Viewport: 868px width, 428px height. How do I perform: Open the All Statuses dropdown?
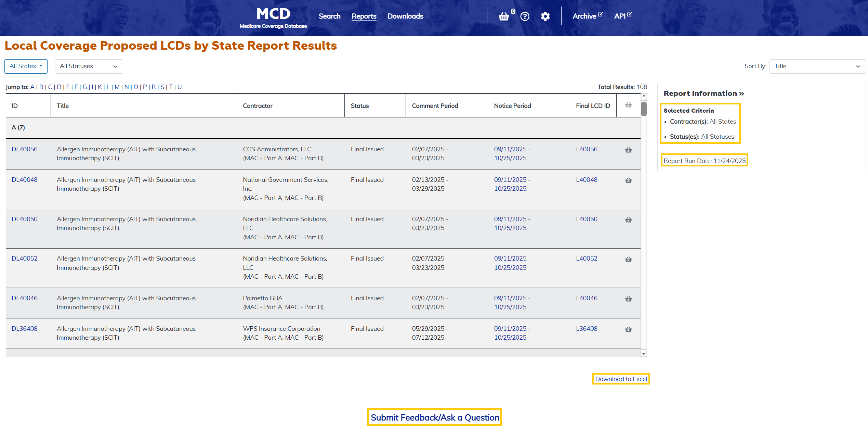(x=89, y=66)
